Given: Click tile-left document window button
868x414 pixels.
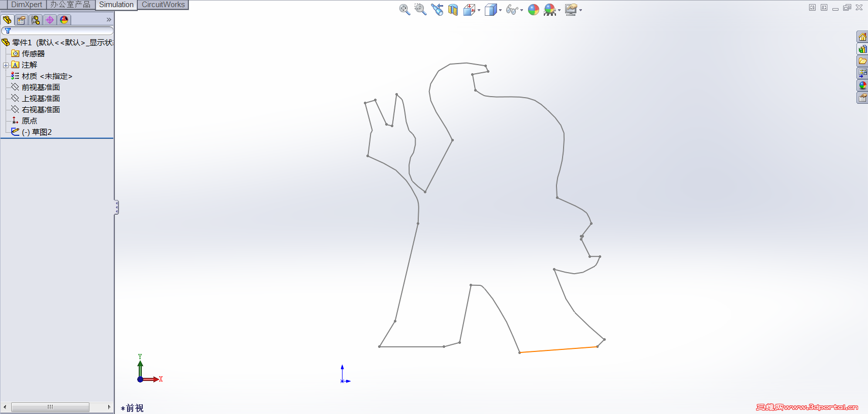Looking at the screenshot, I should (x=812, y=8).
